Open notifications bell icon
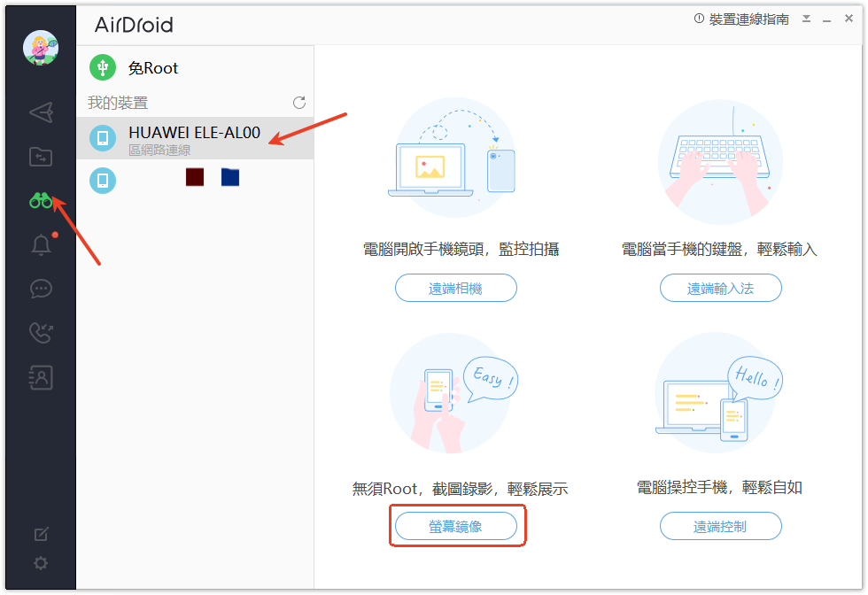The height and width of the screenshot is (595, 868). click(x=41, y=244)
